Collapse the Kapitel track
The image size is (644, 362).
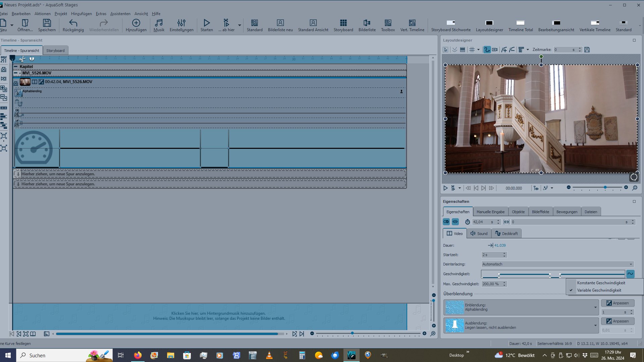click(16, 67)
